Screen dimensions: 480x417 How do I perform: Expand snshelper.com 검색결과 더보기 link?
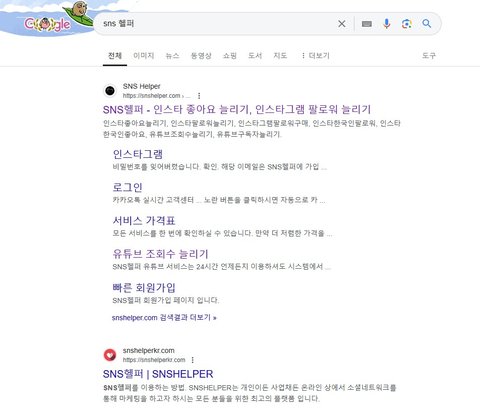(164, 318)
